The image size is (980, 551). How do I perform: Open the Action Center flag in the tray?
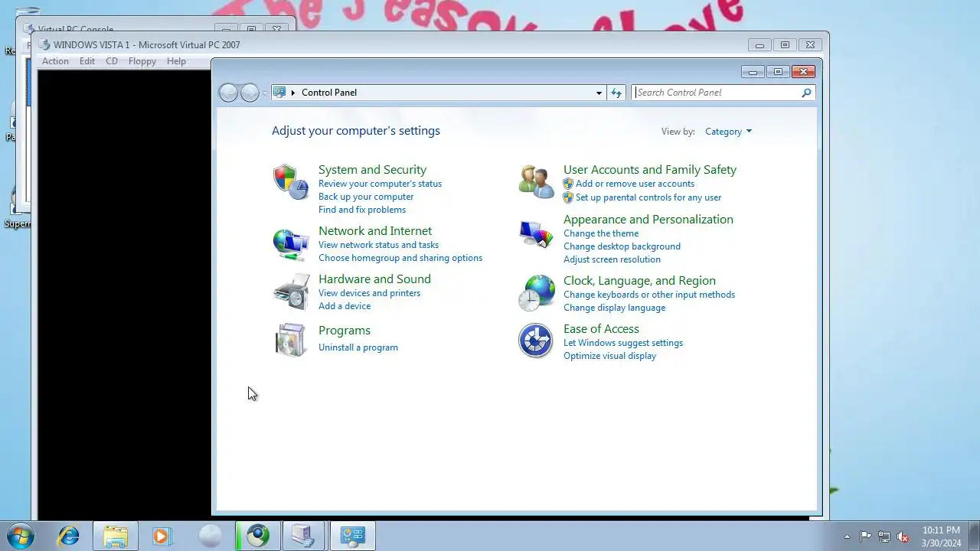(x=866, y=536)
